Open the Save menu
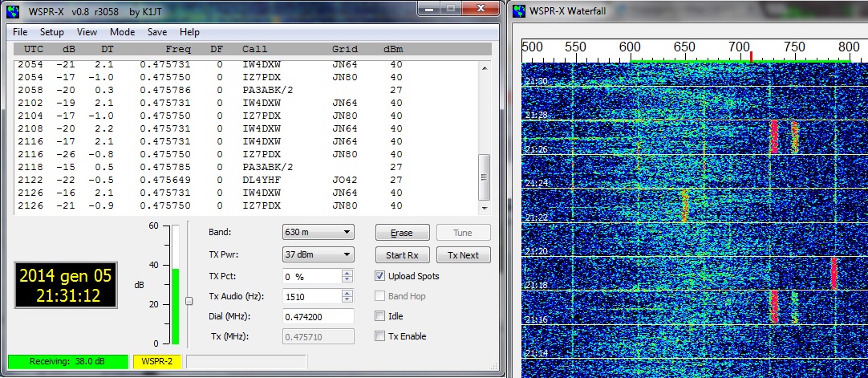Screen dimensions: 868x378 [157, 32]
